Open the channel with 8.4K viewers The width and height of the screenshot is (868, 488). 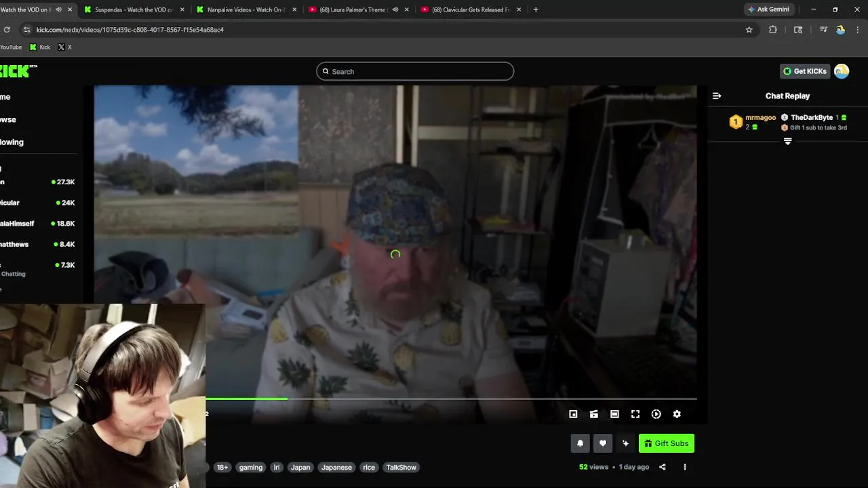click(39, 244)
